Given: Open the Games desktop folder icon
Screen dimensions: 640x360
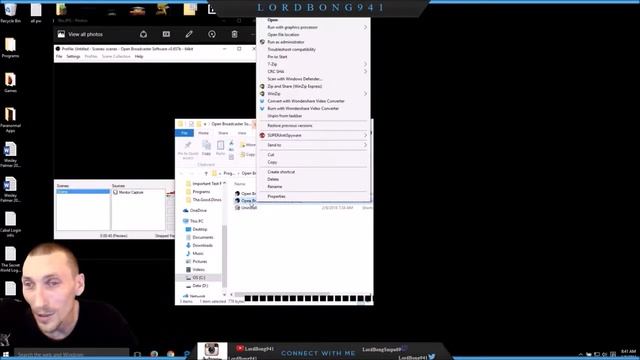Looking at the screenshot, I should (10, 83).
